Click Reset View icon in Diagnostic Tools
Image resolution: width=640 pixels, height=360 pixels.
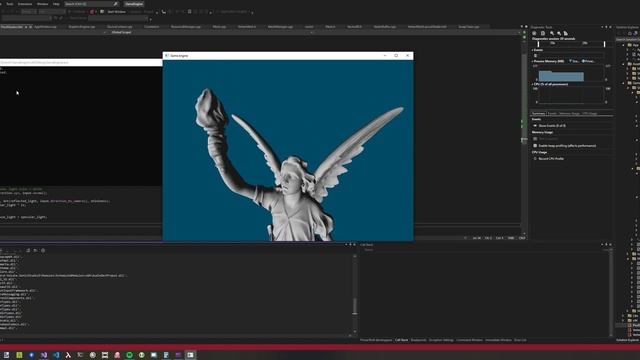point(566,33)
